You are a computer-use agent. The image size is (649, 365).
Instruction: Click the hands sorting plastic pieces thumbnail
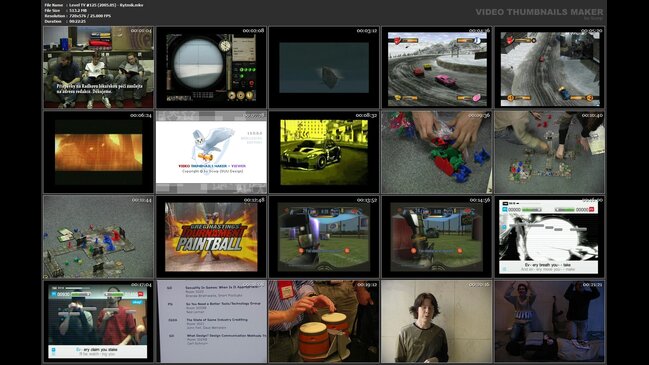pos(436,152)
